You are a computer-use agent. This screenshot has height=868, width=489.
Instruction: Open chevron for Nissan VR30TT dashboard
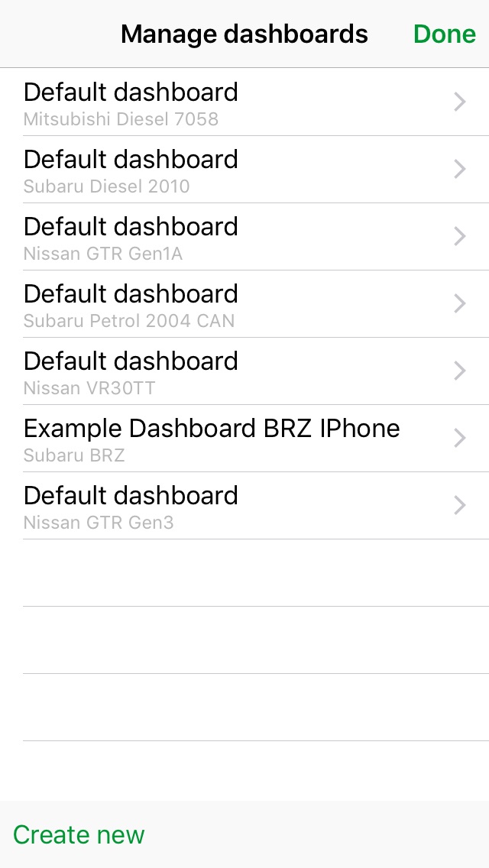(x=459, y=371)
